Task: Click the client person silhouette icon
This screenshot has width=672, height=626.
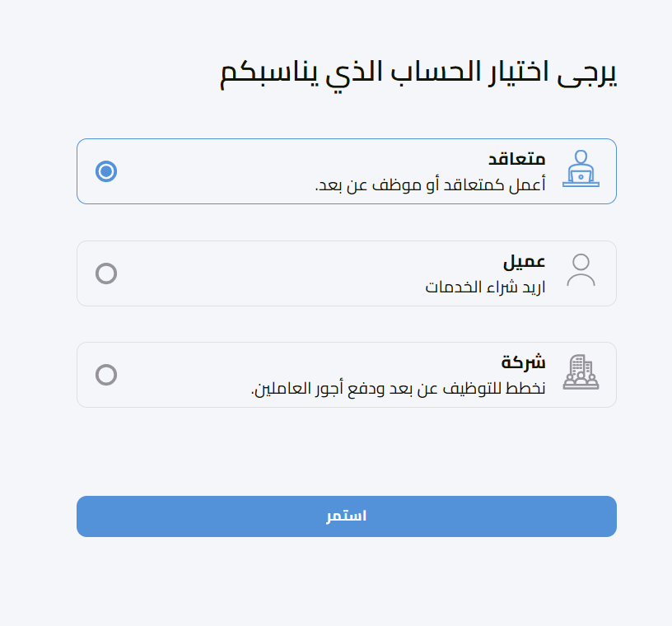Action: (581, 271)
